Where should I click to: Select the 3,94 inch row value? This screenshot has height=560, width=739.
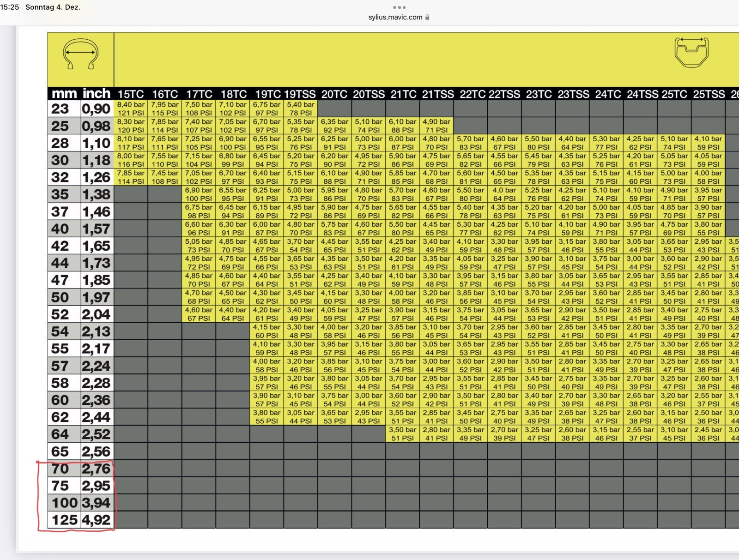click(x=96, y=503)
